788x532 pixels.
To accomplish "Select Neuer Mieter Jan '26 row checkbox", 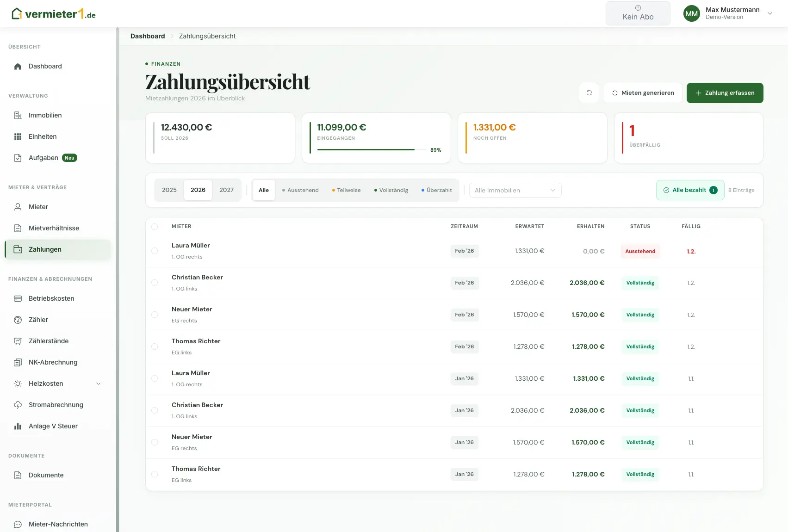I will click(155, 442).
